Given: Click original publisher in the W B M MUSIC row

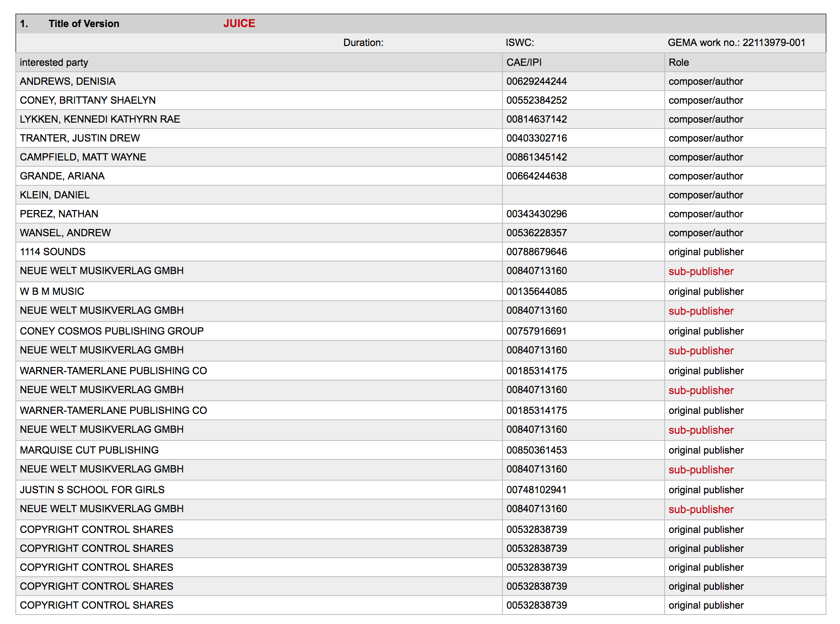Looking at the screenshot, I should point(706,292).
